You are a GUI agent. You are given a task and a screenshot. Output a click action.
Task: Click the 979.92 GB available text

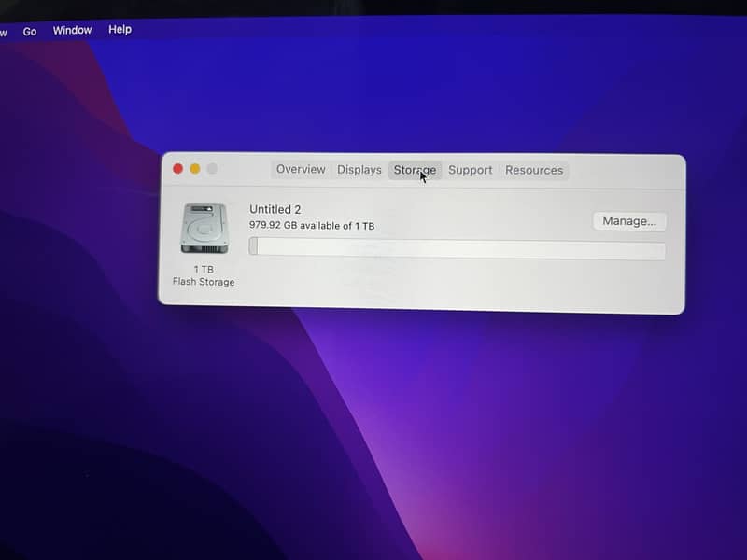(312, 225)
